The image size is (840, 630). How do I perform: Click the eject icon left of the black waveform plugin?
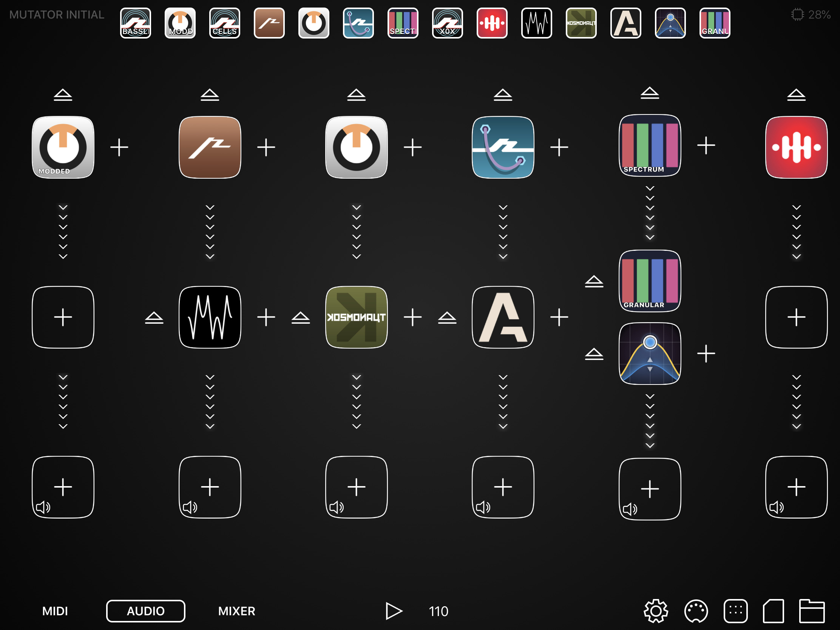(x=154, y=318)
